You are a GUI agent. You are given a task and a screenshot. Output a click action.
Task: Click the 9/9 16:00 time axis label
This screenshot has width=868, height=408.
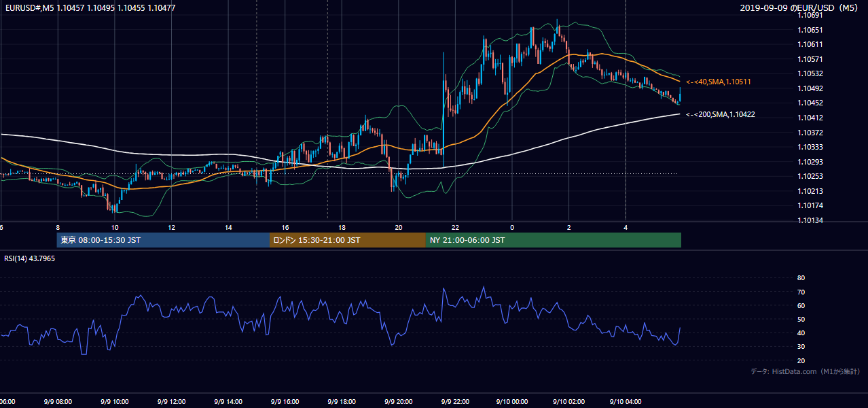(x=285, y=402)
